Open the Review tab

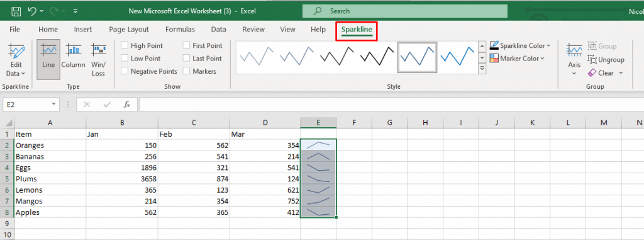(253, 29)
